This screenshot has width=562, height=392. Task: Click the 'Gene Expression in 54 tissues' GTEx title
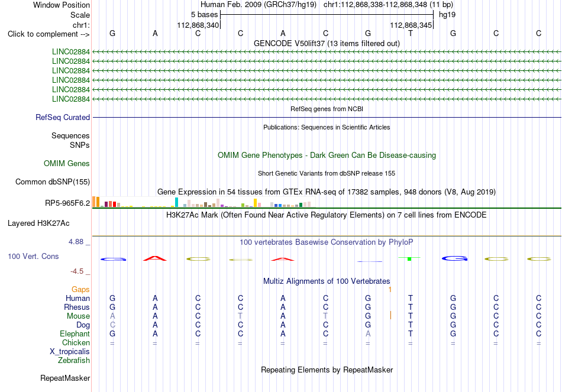pos(327,192)
